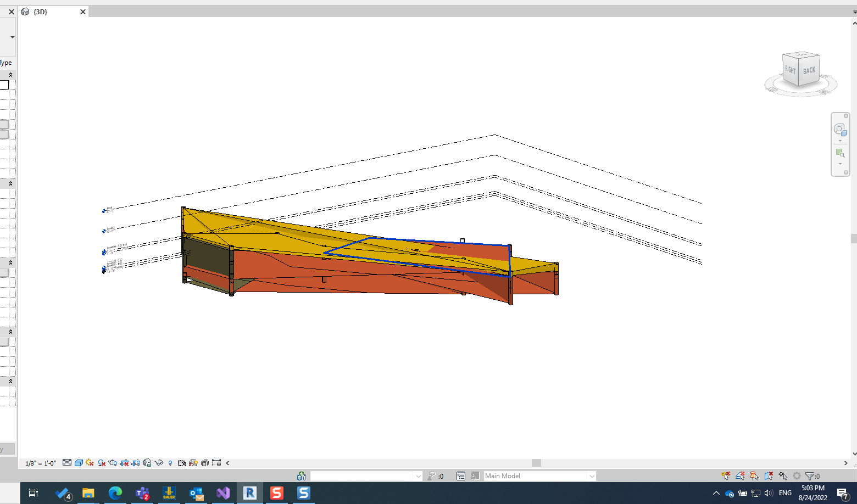
Task: Close the {3D} view tab
Action: tap(83, 12)
